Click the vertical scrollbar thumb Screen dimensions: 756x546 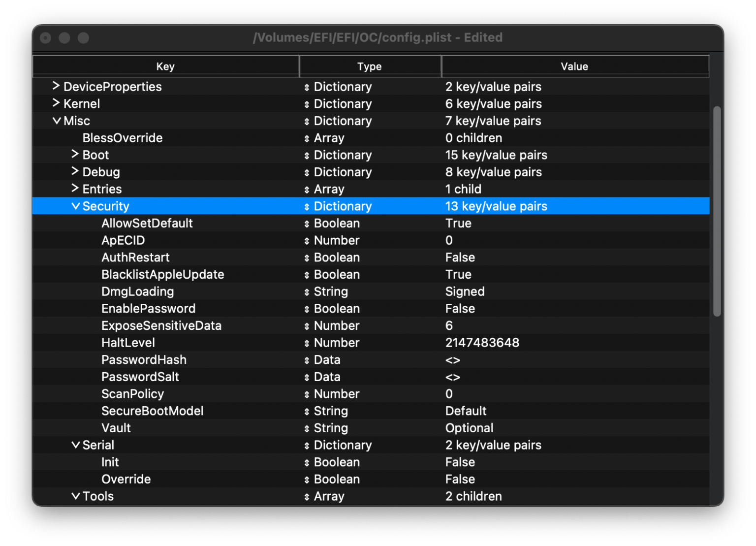tap(717, 212)
